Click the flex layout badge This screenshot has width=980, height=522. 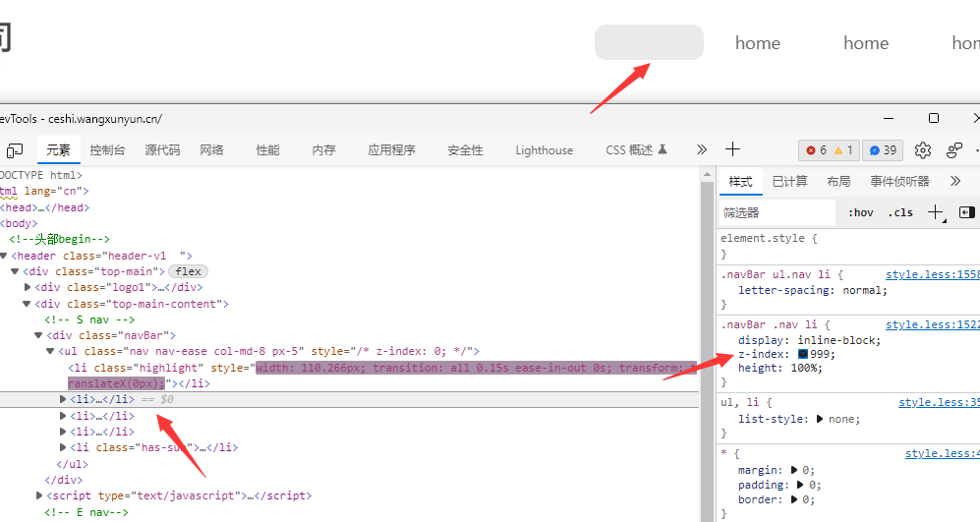188,271
